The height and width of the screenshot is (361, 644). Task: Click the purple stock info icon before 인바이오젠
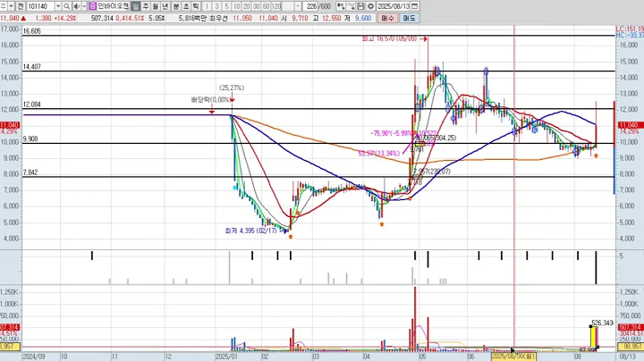93,6
